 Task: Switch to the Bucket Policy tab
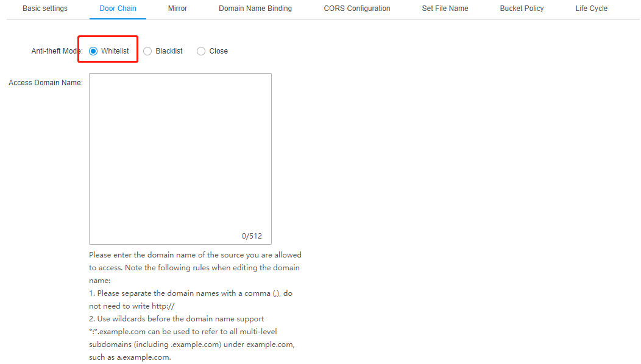[x=522, y=8]
